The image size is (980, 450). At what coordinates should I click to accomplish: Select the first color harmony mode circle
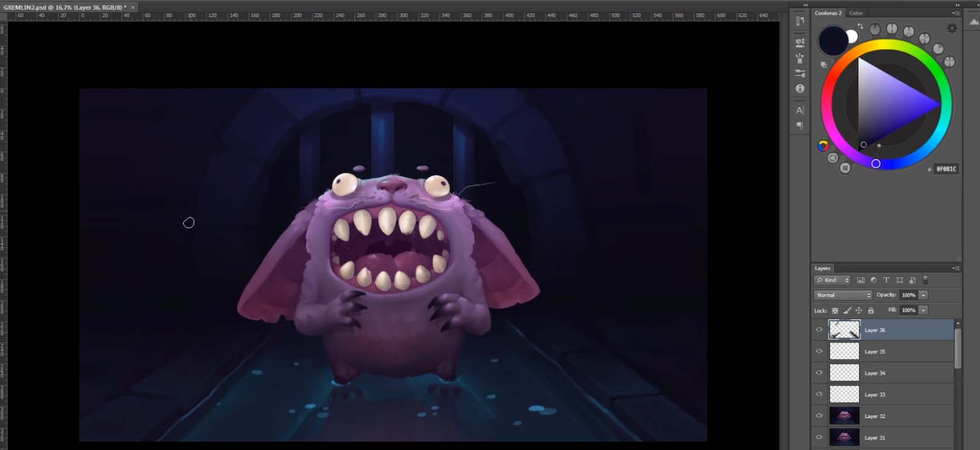(x=875, y=28)
